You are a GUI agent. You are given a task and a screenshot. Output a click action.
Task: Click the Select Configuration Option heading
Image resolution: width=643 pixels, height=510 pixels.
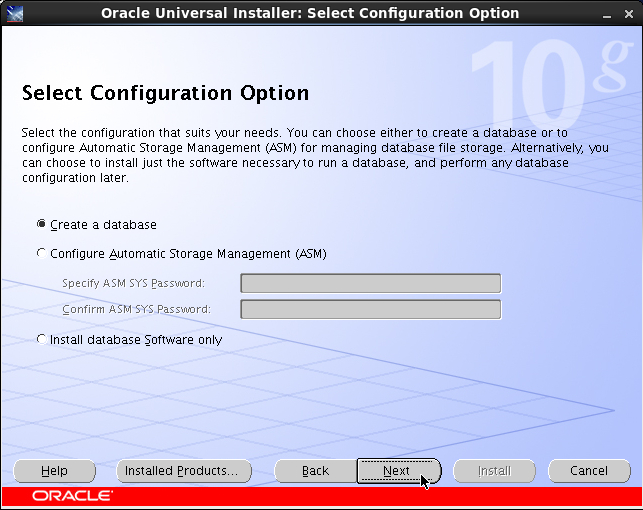165,93
